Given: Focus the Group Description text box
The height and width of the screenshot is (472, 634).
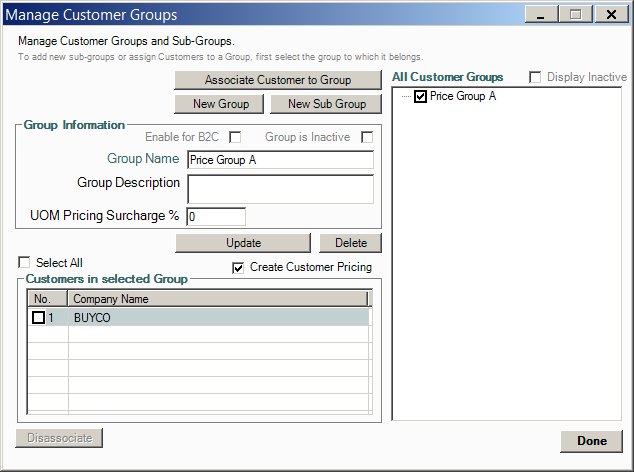Looking at the screenshot, I should [x=279, y=189].
